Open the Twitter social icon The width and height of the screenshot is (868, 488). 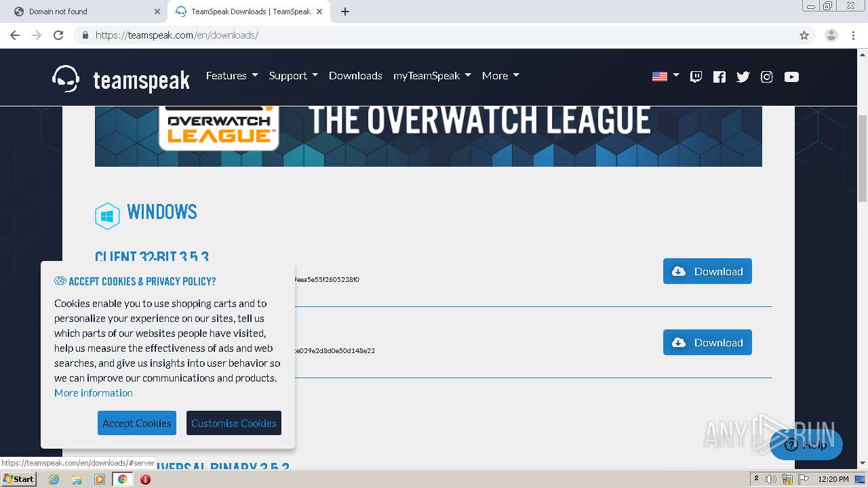point(743,77)
